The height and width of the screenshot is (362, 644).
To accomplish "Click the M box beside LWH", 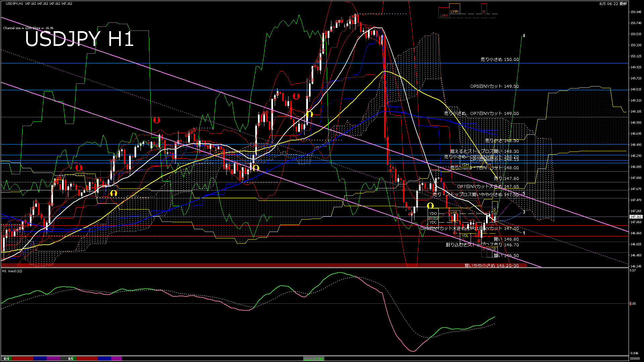I will click(x=484, y=9).
